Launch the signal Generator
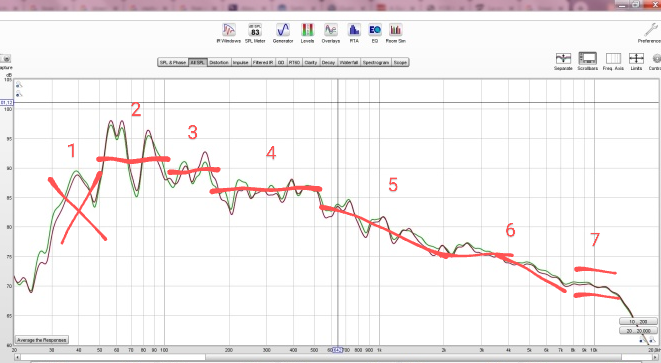The image size is (661, 363). (283, 33)
